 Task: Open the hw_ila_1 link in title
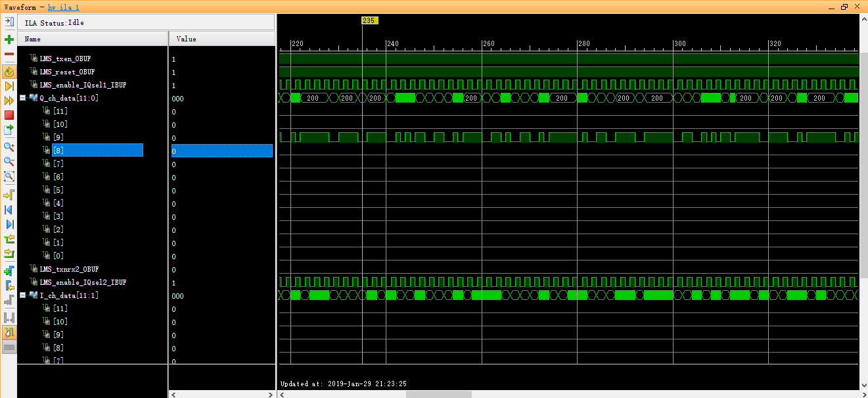pos(64,7)
